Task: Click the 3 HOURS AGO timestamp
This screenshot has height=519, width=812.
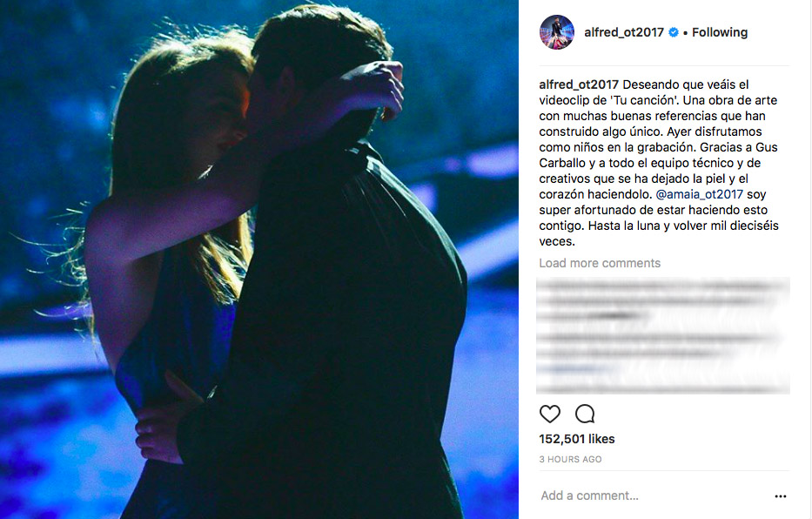Action: 570,459
